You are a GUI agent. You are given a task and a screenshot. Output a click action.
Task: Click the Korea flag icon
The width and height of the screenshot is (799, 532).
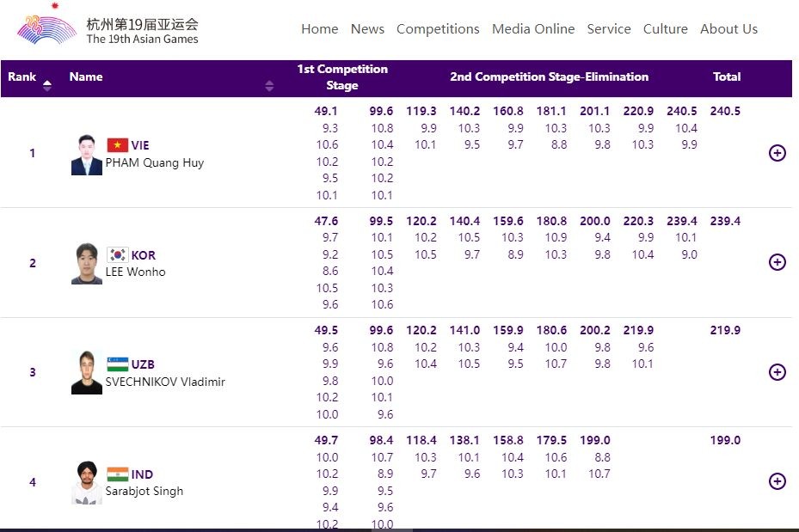pos(117,255)
